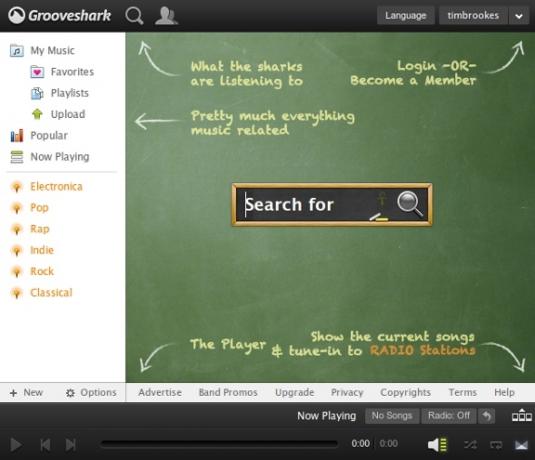Click the green Upload arrow icon
This screenshot has height=460, width=535.
[37, 114]
